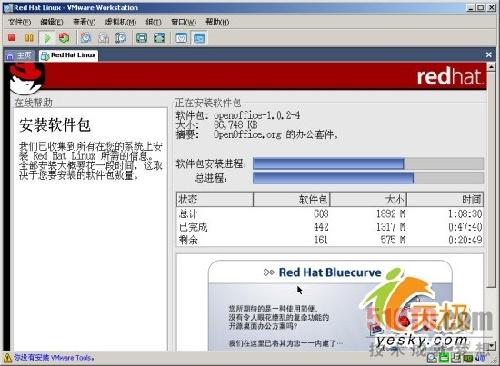
Task: Click the VMware Tools not installed warning
Action: click(49, 358)
